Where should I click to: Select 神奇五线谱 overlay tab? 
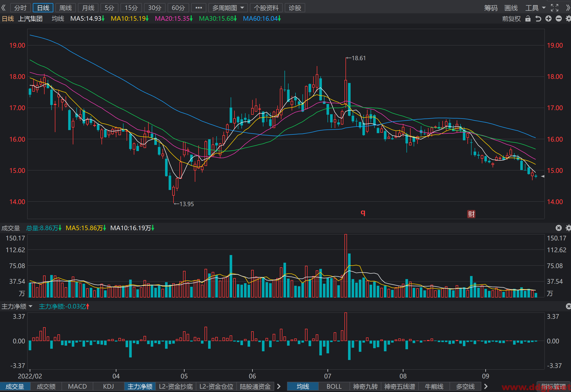click(400, 386)
